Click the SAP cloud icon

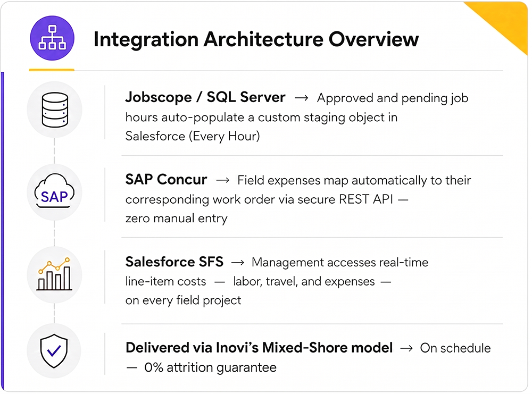tap(54, 191)
